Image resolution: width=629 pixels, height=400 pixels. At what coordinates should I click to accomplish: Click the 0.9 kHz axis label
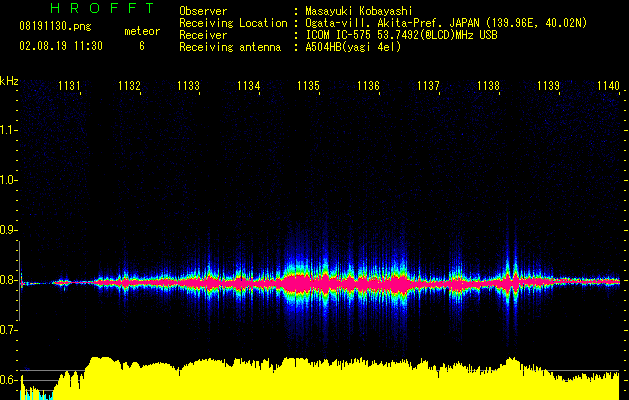(7, 230)
